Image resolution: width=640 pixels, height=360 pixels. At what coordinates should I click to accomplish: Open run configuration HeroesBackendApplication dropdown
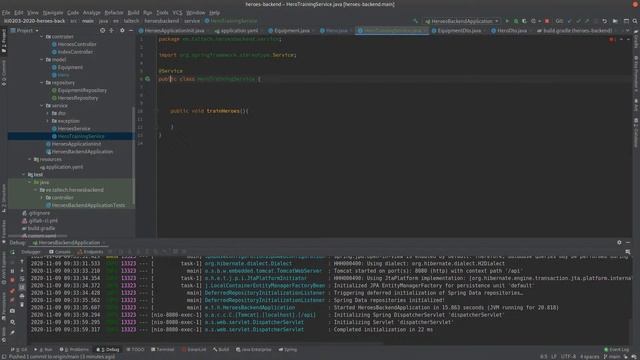461,21
